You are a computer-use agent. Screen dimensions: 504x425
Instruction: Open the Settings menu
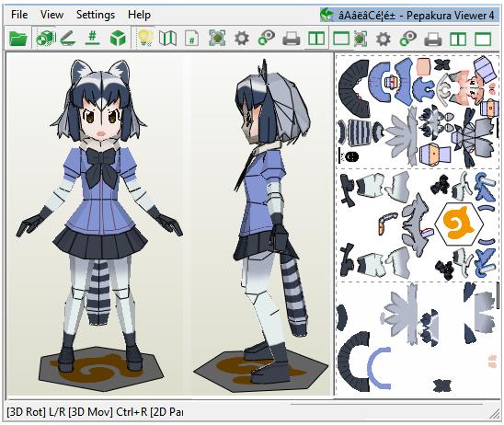(x=96, y=15)
